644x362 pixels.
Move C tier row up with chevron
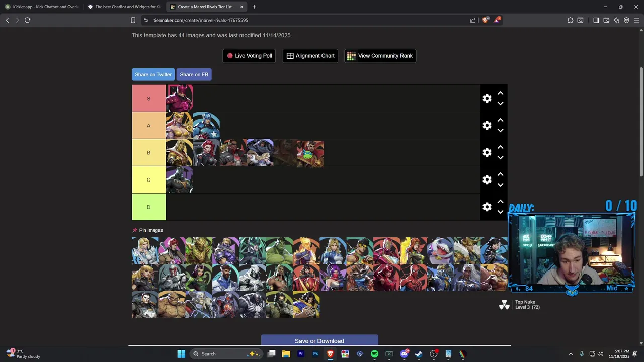coord(500,174)
